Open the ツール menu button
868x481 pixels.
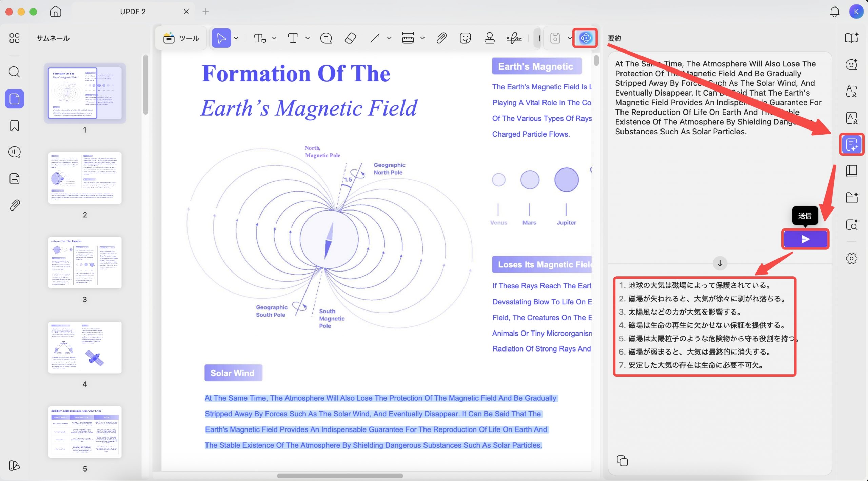click(x=181, y=38)
